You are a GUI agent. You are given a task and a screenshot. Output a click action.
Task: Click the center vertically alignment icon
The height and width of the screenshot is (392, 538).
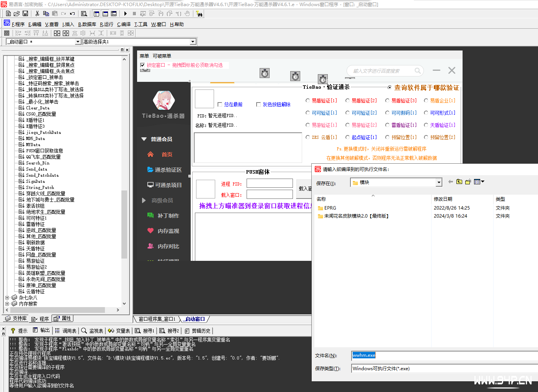pyautogui.click(x=66, y=33)
